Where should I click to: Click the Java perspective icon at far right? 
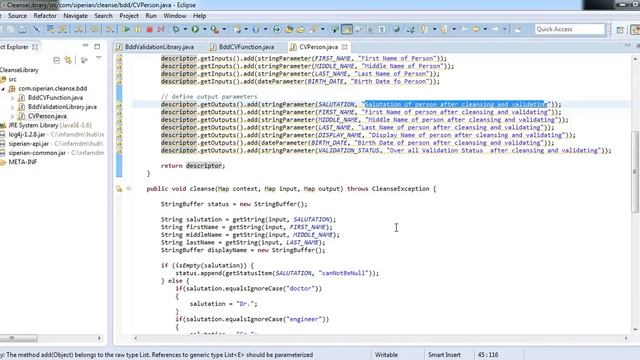635,29
